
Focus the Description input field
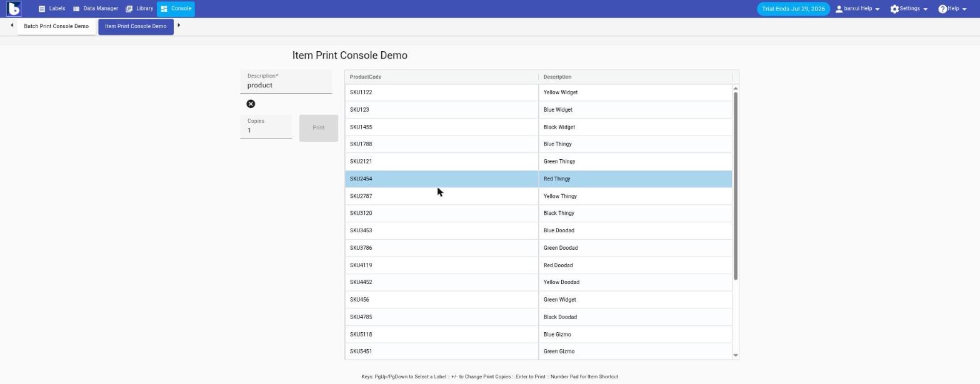pos(286,82)
